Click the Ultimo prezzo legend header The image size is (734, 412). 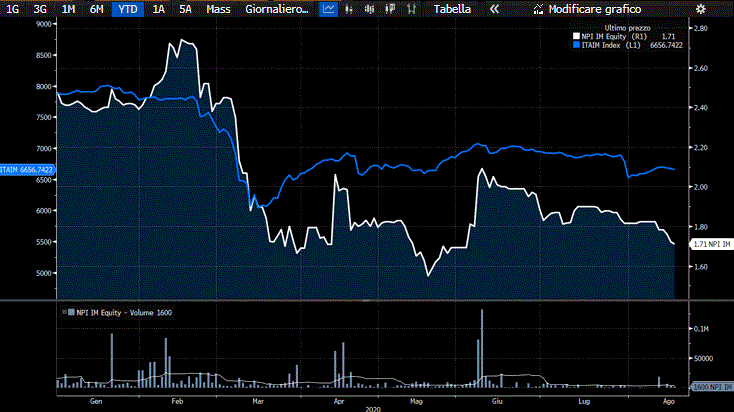(627, 28)
